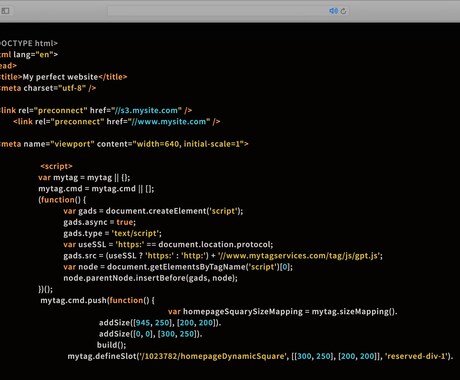
Task: Click the 'build();' line
Action: click(112, 345)
